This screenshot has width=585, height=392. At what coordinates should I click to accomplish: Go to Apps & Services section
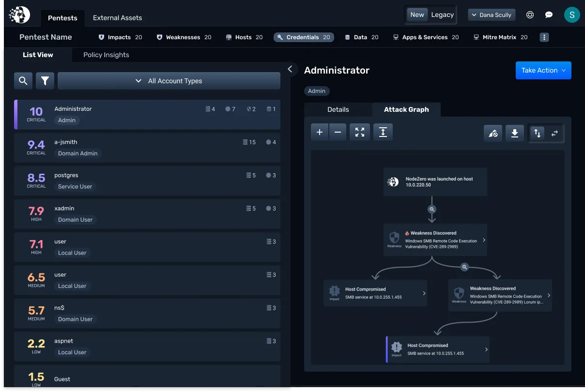point(425,37)
